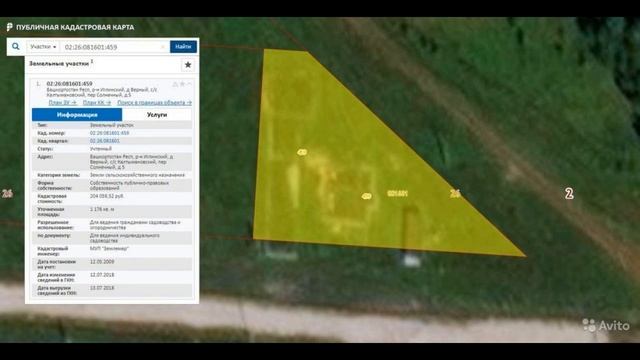The image size is (640, 360).
Task: Switch to the Услуги tab
Action: tap(157, 115)
